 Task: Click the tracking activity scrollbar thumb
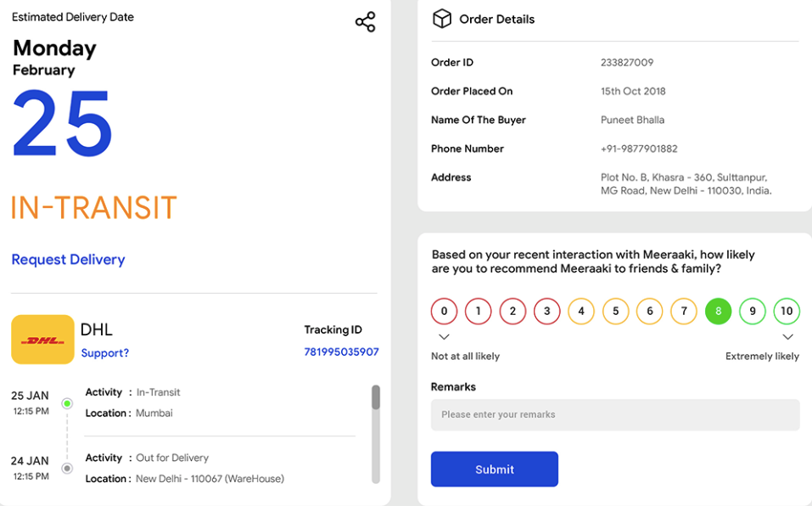(x=376, y=397)
